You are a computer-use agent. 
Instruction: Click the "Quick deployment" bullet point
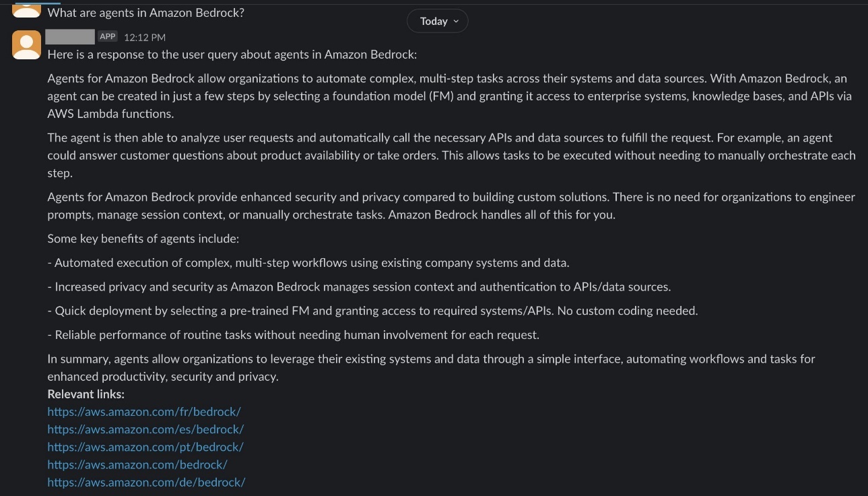(372, 311)
